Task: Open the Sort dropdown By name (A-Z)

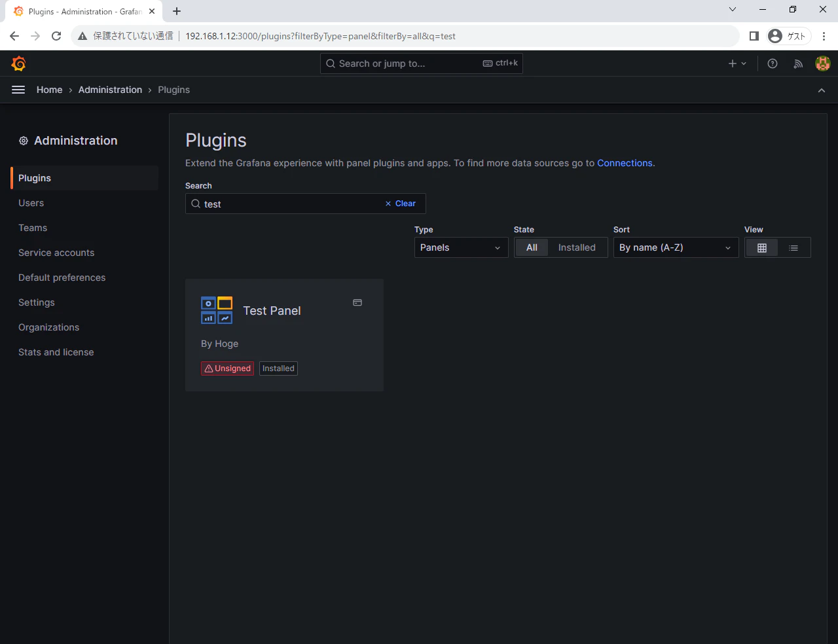Action: coord(676,247)
